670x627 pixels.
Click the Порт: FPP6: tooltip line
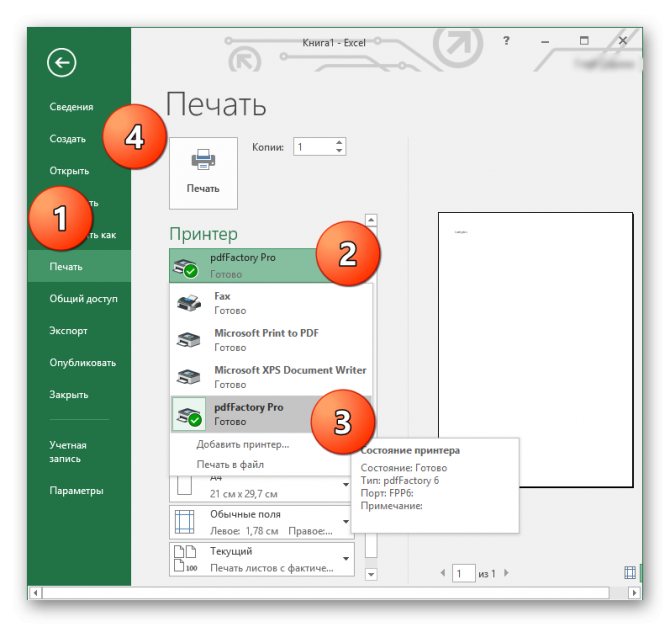387,493
